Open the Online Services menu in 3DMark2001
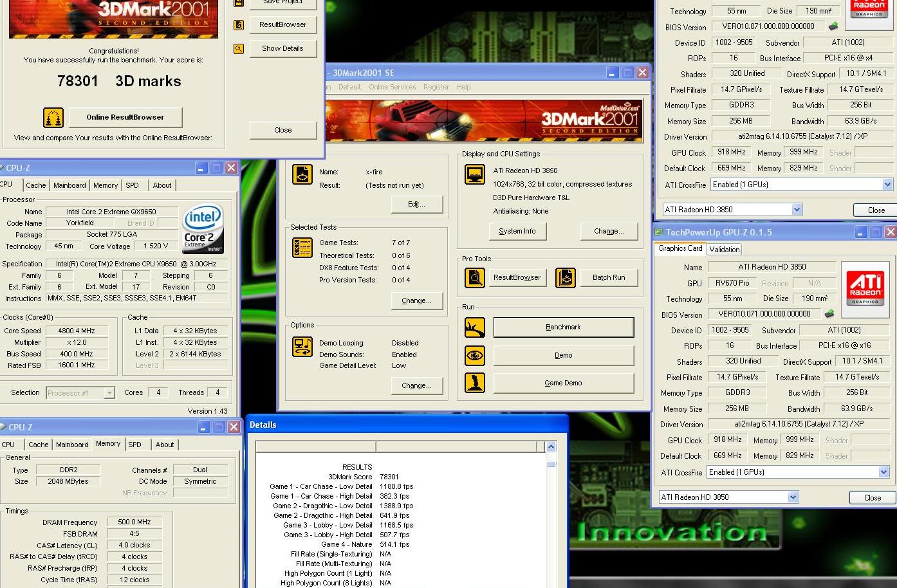Image resolution: width=897 pixels, height=588 pixels. [x=392, y=87]
